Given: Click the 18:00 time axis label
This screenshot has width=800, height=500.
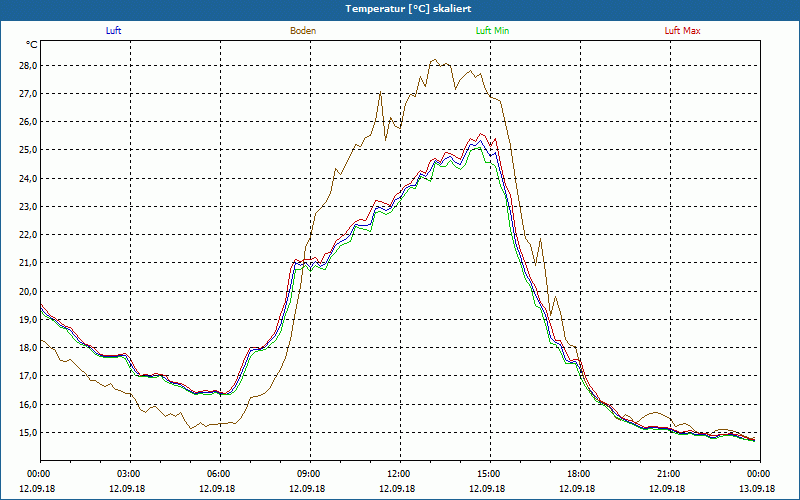Looking at the screenshot, I should (x=580, y=474).
